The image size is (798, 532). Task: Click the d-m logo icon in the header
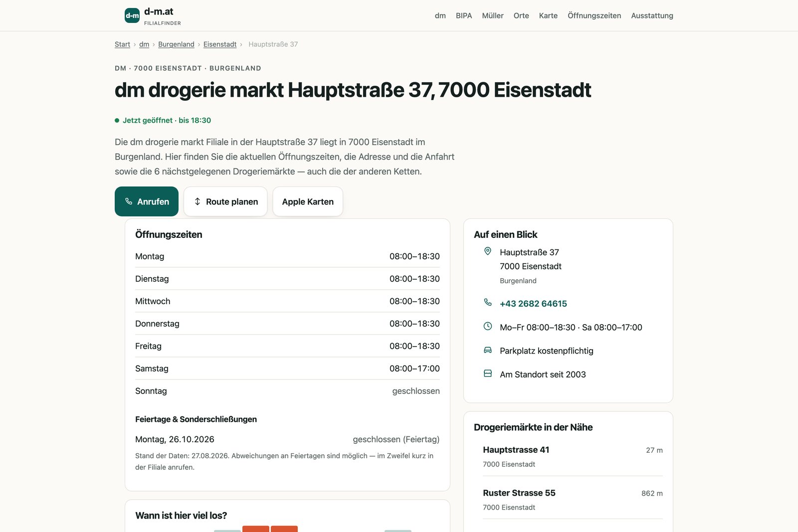132,15
